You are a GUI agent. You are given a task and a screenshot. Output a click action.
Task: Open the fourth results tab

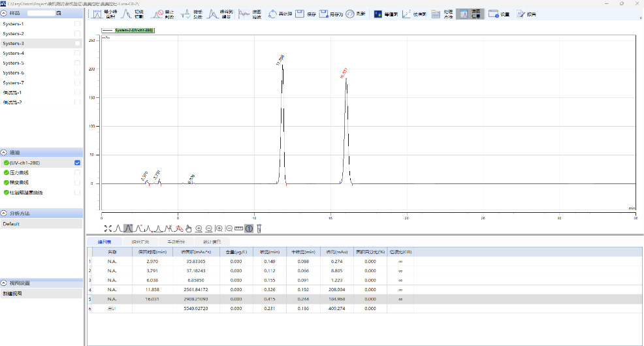pyautogui.click(x=211, y=242)
